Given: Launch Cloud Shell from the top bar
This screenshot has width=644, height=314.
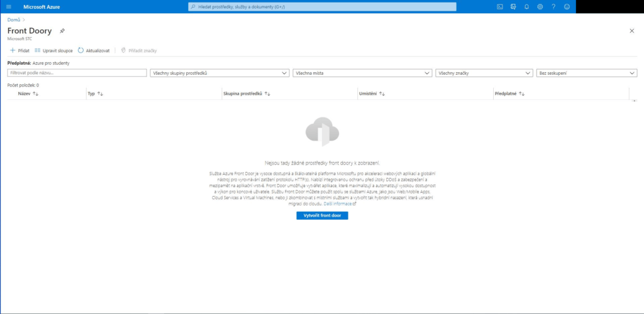Looking at the screenshot, I should [500, 6].
